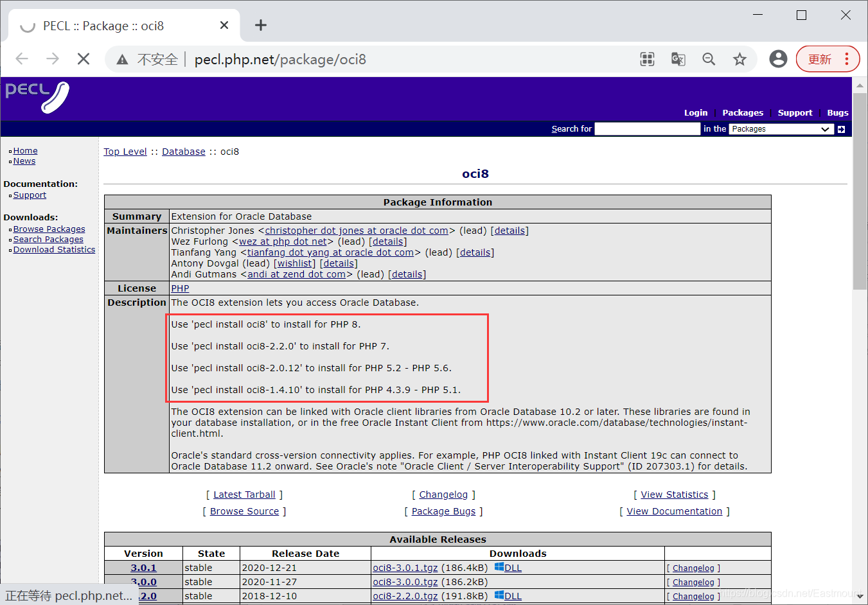Screen dimensions: 868x605
Task: Open the PHP license link
Action: coord(180,288)
